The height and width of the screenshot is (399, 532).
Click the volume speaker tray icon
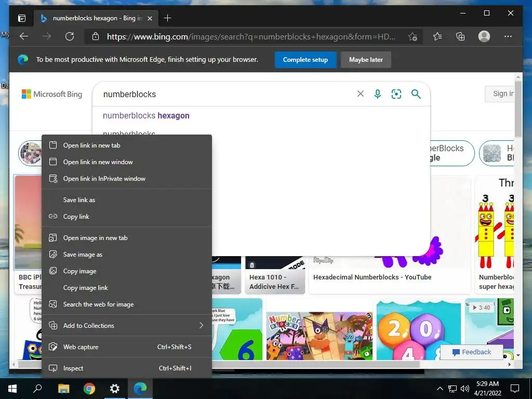465,389
